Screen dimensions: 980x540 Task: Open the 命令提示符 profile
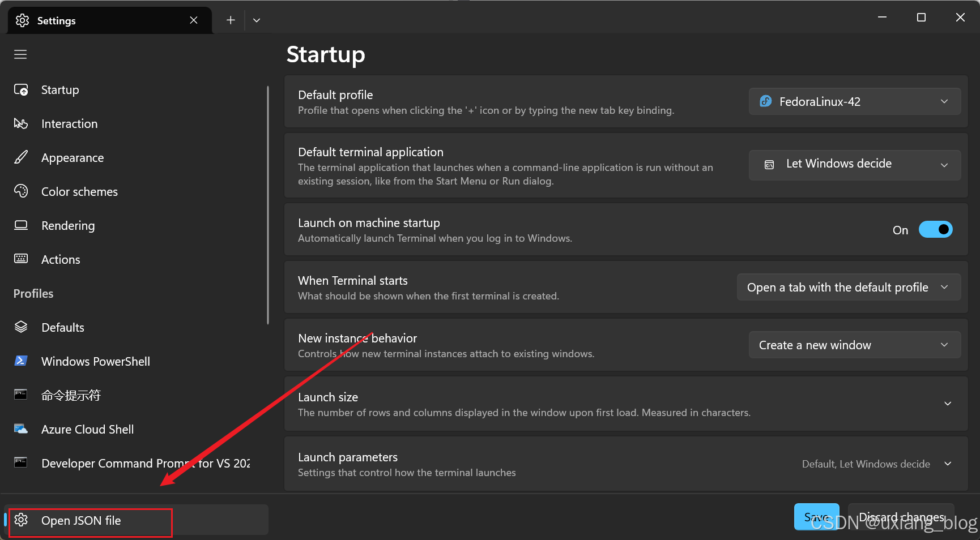tap(135, 395)
